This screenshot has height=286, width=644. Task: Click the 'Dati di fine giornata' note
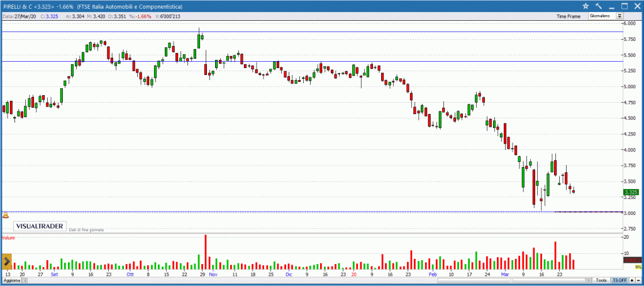click(x=86, y=230)
